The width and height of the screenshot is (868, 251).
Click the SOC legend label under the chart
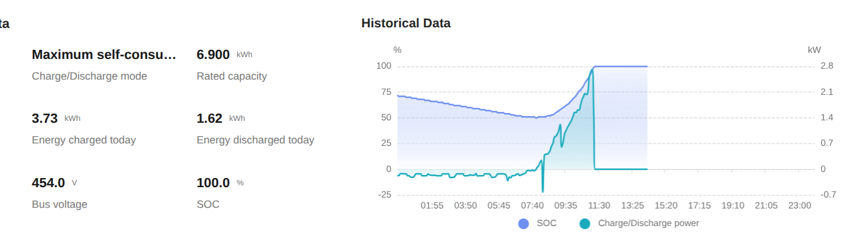pyautogui.click(x=546, y=224)
